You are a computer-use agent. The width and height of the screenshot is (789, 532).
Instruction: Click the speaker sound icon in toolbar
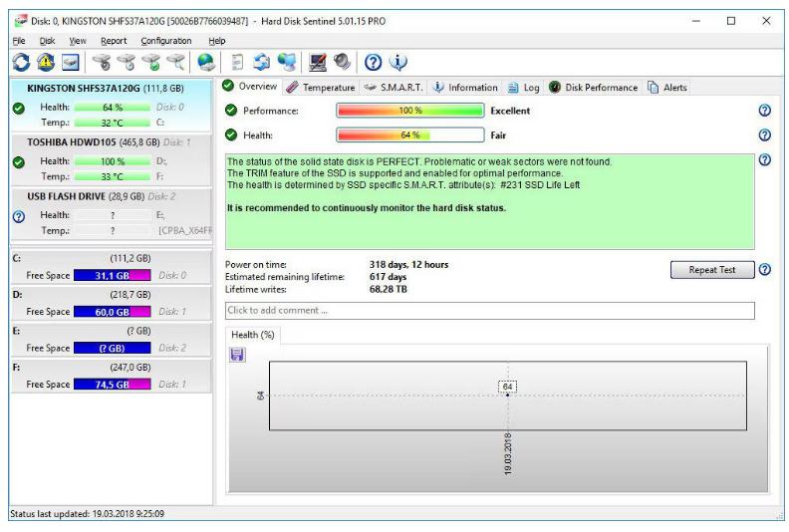pos(344,62)
